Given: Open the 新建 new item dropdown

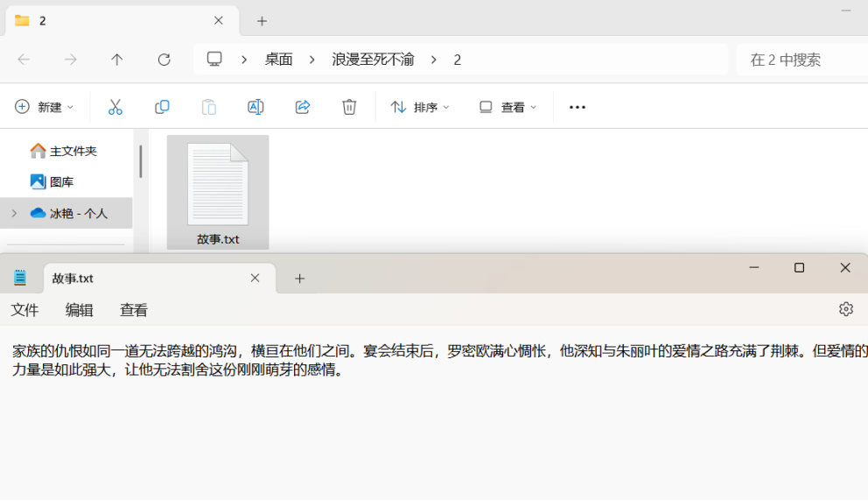Looking at the screenshot, I should pos(44,107).
